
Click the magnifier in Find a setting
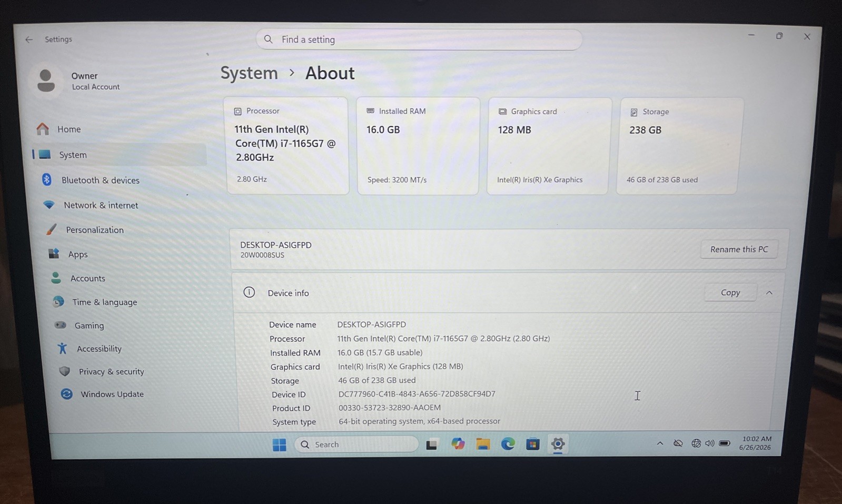269,39
